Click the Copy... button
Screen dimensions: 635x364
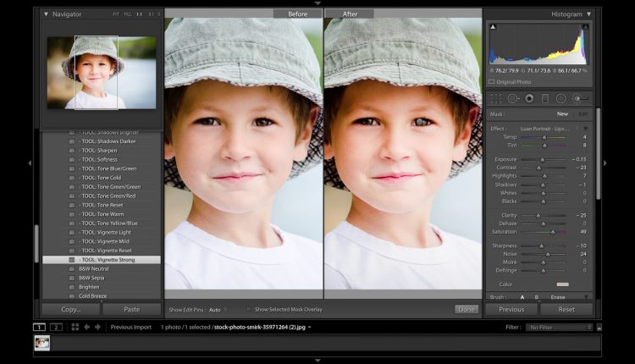pyautogui.click(x=71, y=309)
